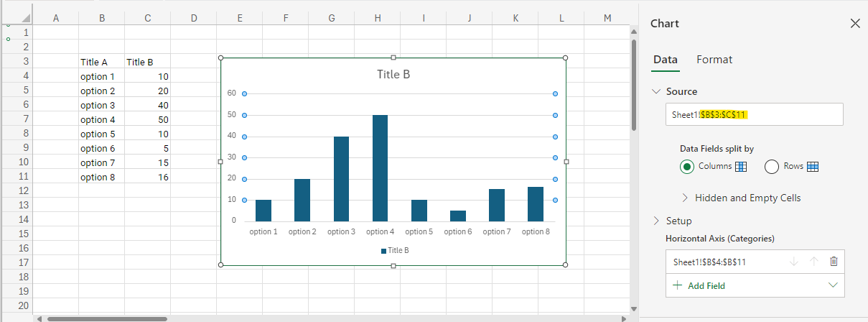Click the Rows grid icon

(813, 167)
